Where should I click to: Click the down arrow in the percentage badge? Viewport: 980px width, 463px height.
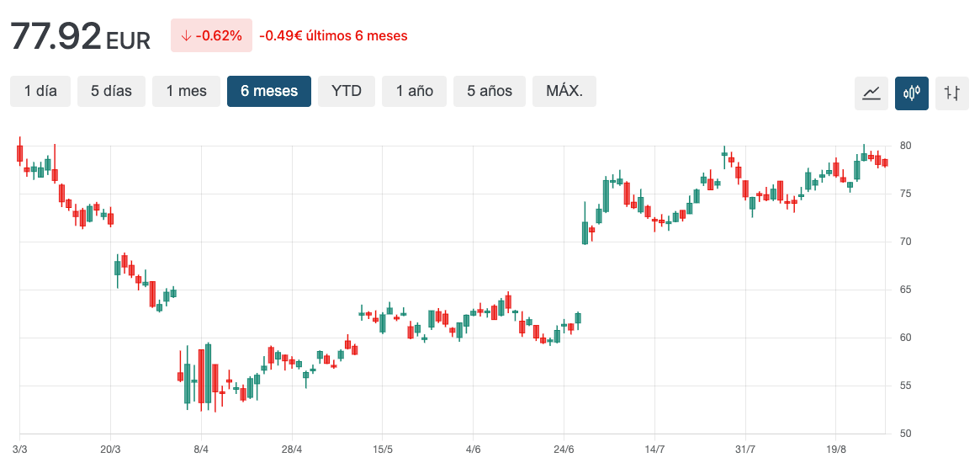(185, 36)
